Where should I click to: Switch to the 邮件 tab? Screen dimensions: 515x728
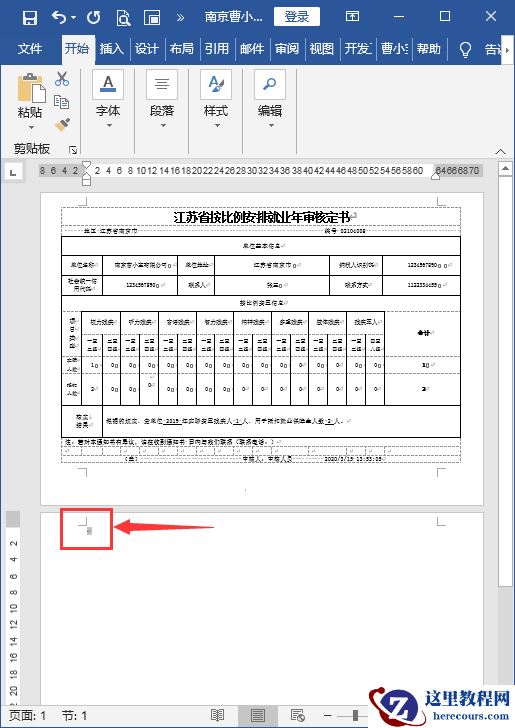(x=252, y=48)
